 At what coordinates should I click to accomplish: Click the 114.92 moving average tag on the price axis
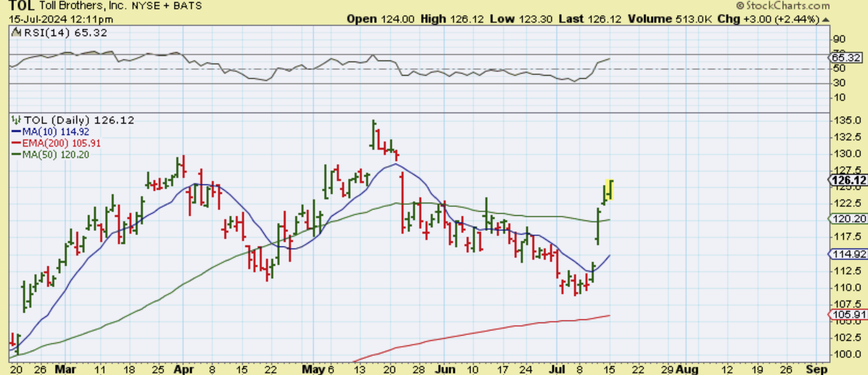point(849,254)
